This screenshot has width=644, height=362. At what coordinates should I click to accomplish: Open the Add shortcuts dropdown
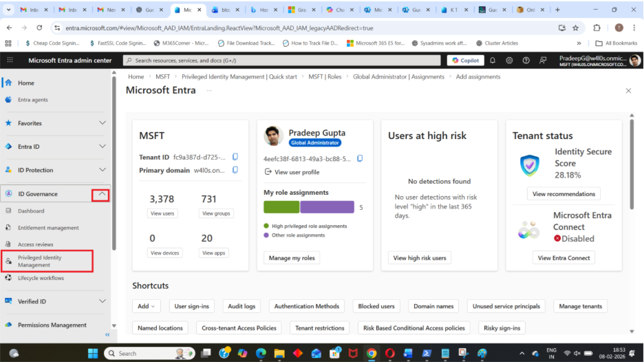tap(147, 306)
